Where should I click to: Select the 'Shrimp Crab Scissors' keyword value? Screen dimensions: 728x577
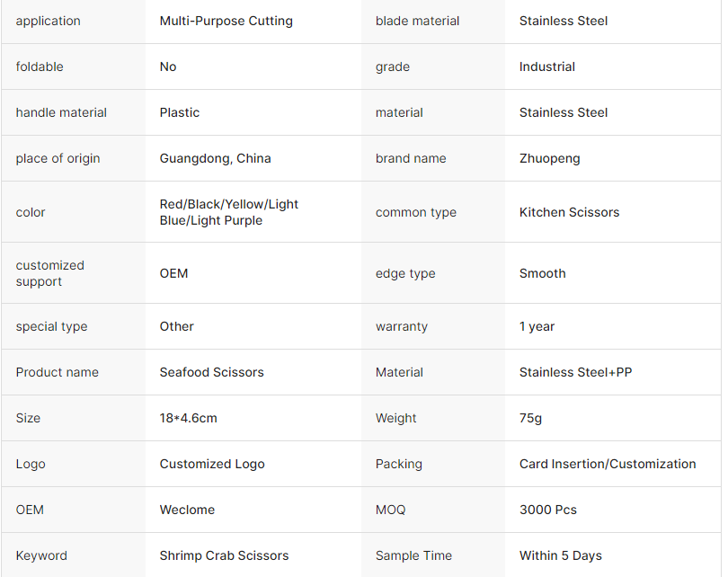point(225,555)
